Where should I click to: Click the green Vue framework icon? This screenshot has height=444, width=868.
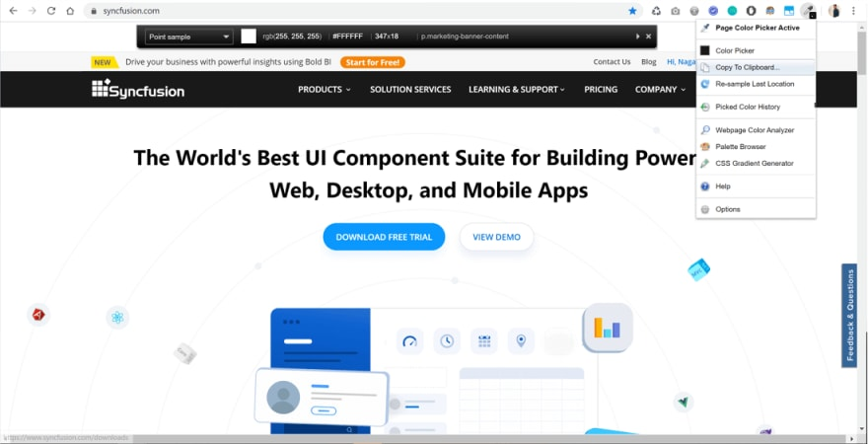[x=684, y=402]
